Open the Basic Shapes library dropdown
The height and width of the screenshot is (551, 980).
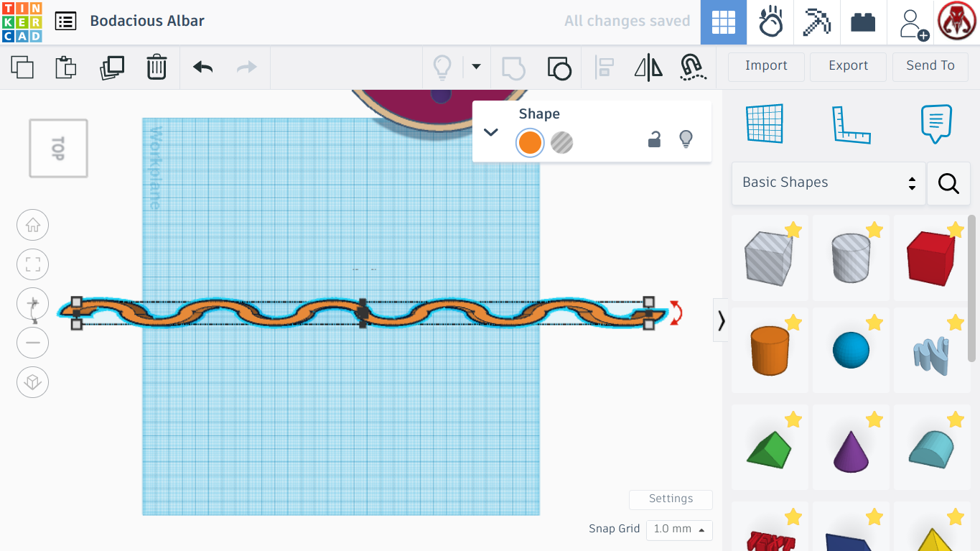pos(829,183)
